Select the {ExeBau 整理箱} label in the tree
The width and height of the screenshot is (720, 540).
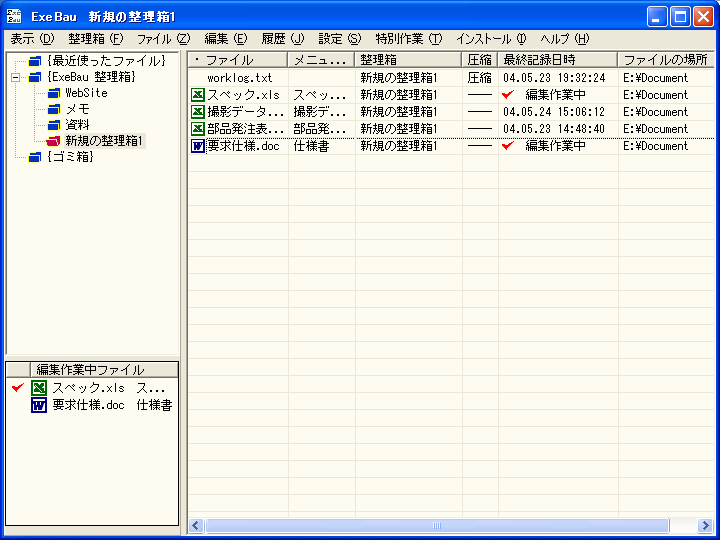92,77
